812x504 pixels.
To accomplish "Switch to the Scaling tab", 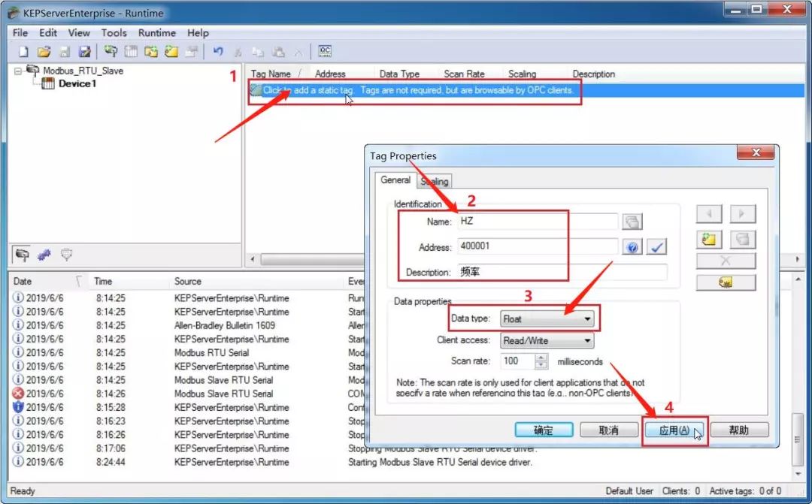I will coord(434,181).
